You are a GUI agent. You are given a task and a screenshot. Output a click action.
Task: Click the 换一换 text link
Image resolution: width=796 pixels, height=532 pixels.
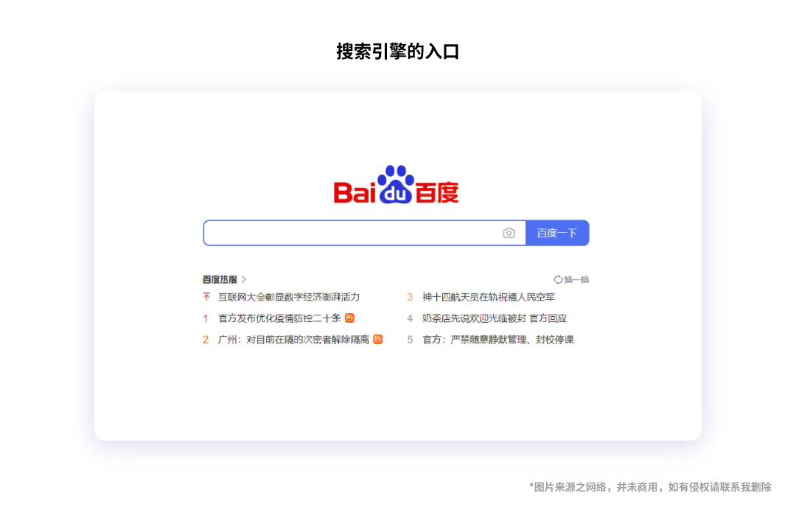[x=576, y=280]
